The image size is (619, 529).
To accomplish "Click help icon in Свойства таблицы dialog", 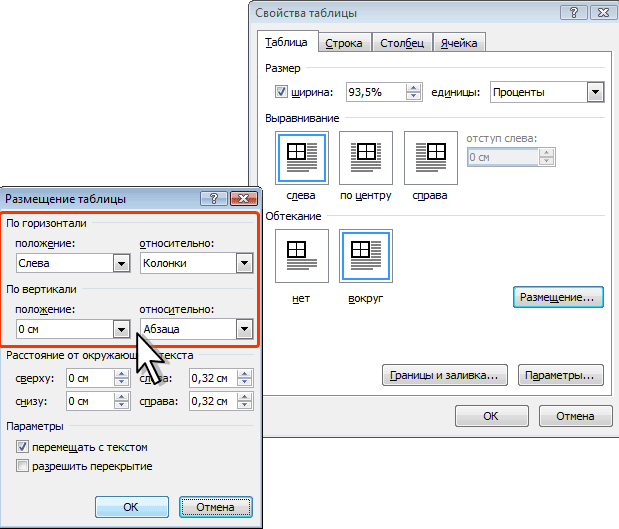I will coord(574,13).
